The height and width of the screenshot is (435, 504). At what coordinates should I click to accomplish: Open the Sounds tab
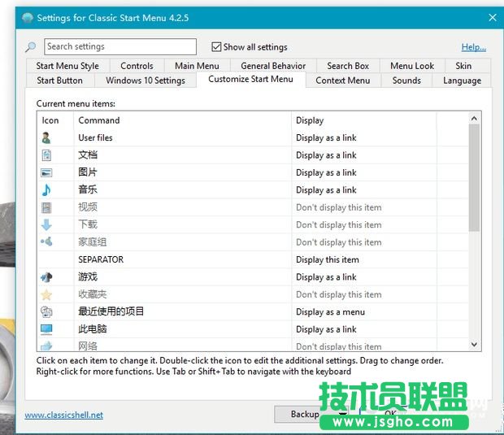click(406, 80)
